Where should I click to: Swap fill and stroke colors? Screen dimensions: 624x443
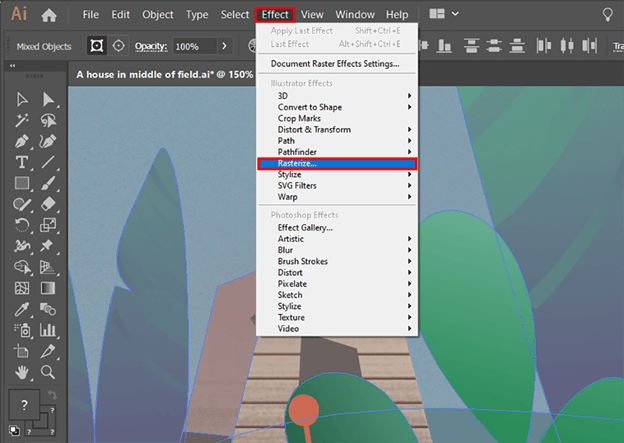(x=52, y=394)
